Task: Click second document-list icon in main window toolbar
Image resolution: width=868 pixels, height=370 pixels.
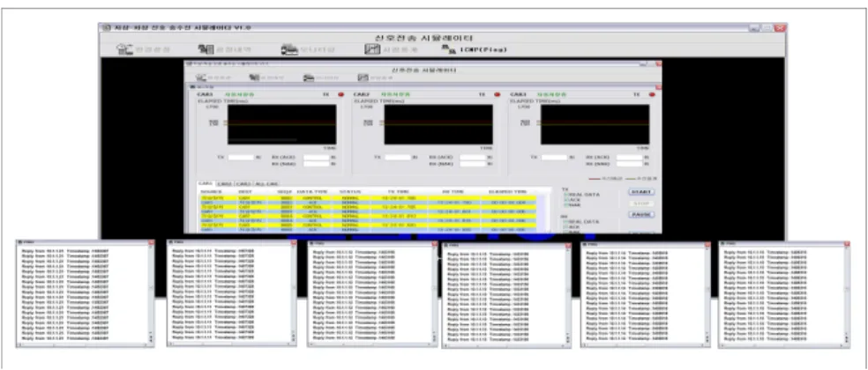Action: pyautogui.click(x=206, y=49)
